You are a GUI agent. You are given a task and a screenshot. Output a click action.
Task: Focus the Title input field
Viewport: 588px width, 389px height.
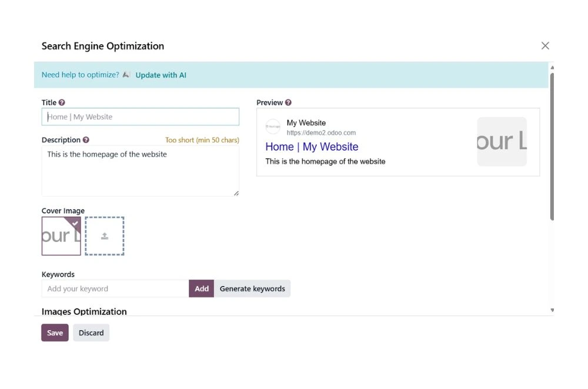[x=141, y=117]
